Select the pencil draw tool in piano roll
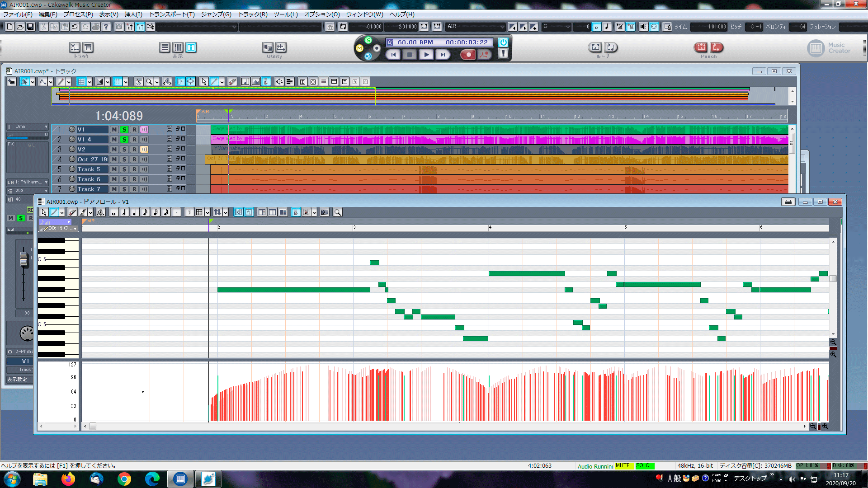The height and width of the screenshot is (488, 868). coord(54,212)
